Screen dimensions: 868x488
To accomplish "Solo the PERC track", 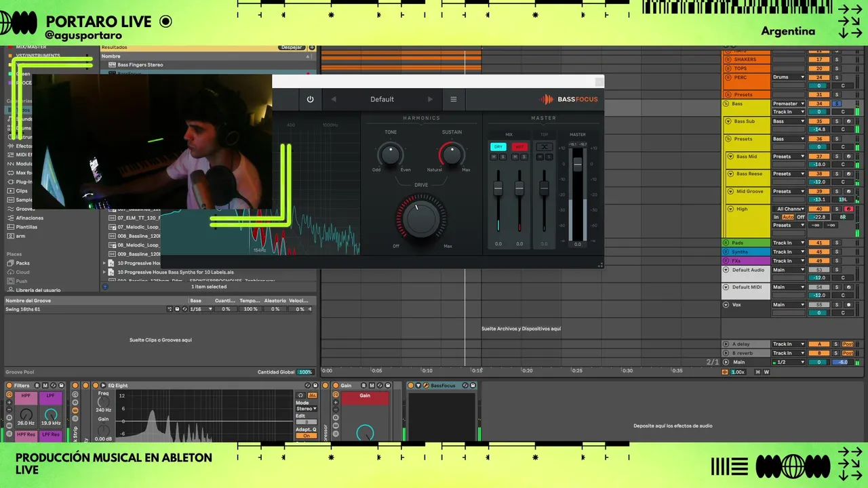I will (837, 77).
